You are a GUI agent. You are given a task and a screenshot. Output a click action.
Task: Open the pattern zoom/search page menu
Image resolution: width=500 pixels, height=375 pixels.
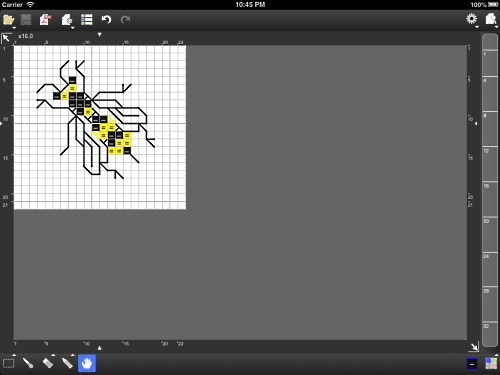coord(491,19)
